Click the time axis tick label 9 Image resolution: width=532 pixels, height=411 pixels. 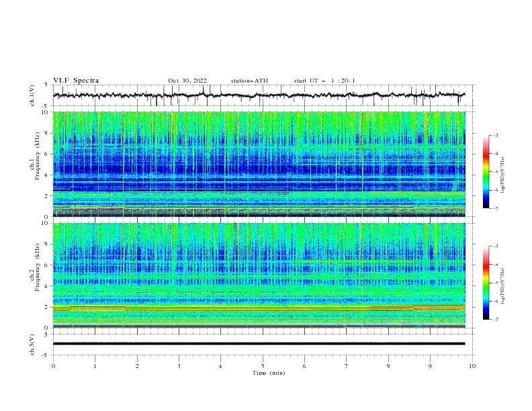coord(430,366)
